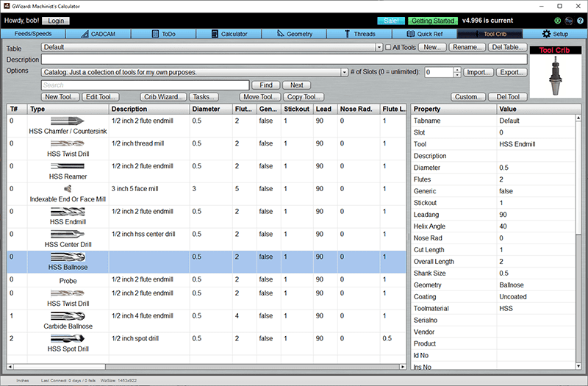Click the green circular icon in header
Image resolution: width=588 pixels, height=386 pixels.
pos(558,21)
